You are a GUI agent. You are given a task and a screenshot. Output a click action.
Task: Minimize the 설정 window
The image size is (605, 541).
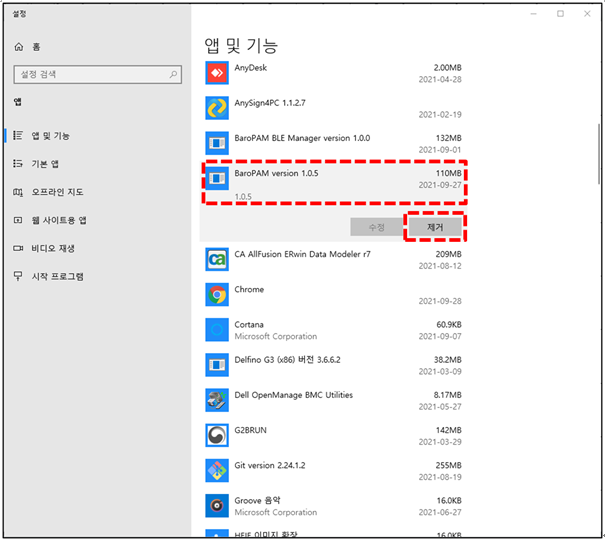click(x=534, y=14)
